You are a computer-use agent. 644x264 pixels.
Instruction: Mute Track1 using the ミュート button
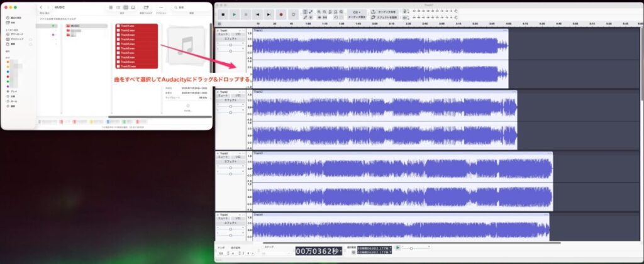223,34
